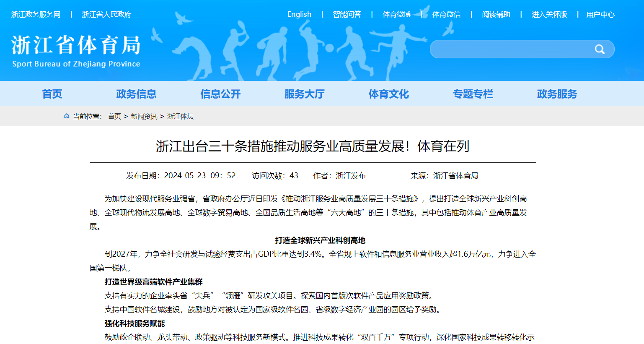644x344 pixels.
Task: Visit the 体育微博 link
Action: (396, 14)
